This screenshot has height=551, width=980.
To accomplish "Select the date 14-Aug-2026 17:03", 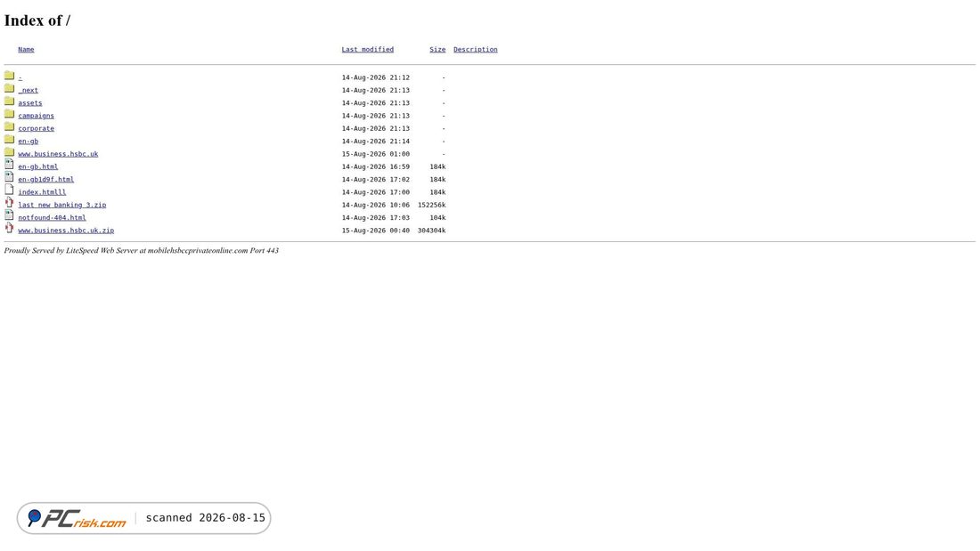I will (376, 217).
